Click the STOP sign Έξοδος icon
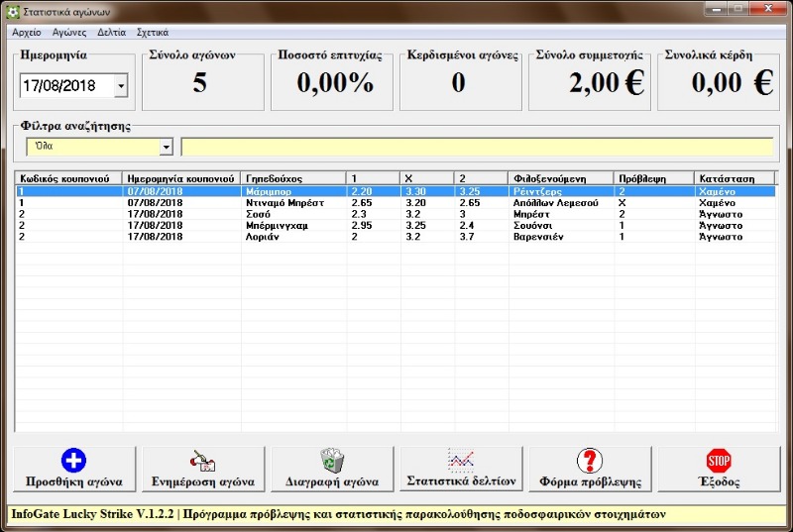The width and height of the screenshot is (793, 532). click(719, 461)
